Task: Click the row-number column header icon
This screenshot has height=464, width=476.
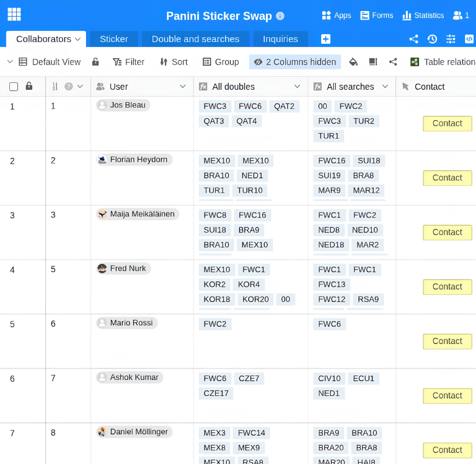Action: coord(55,87)
